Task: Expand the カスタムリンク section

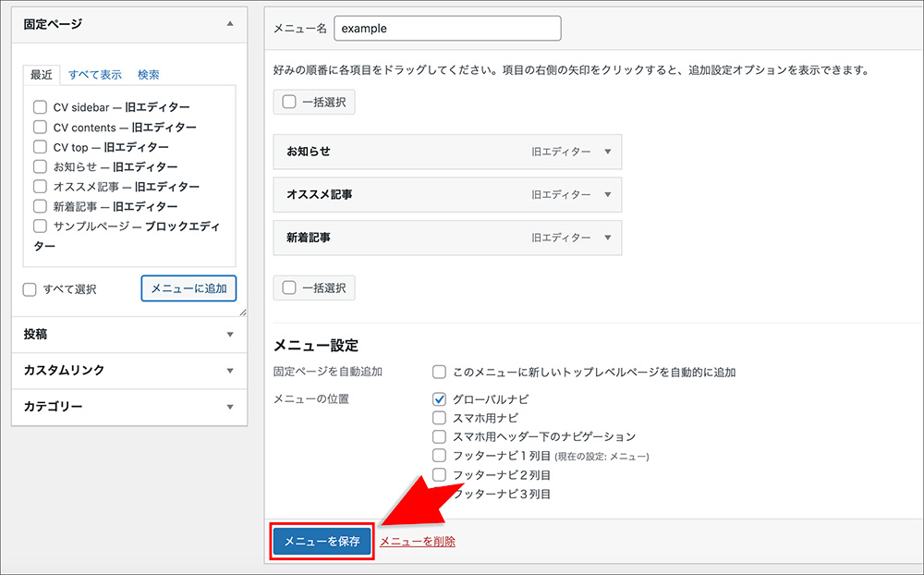Action: (230, 371)
